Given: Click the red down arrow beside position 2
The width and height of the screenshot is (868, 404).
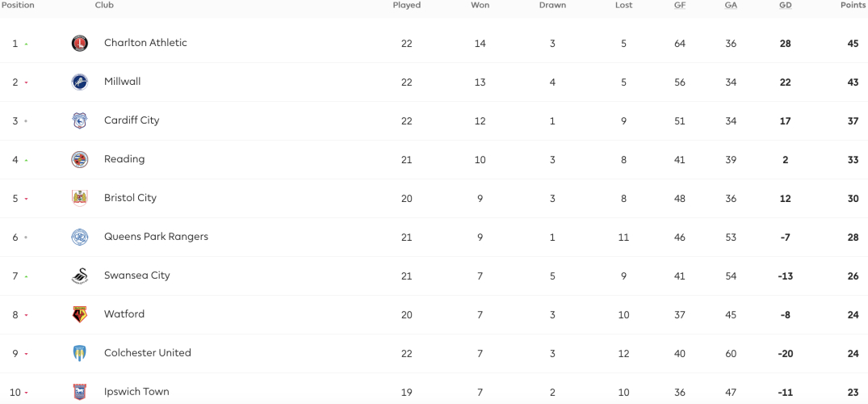Looking at the screenshot, I should click(x=26, y=82).
